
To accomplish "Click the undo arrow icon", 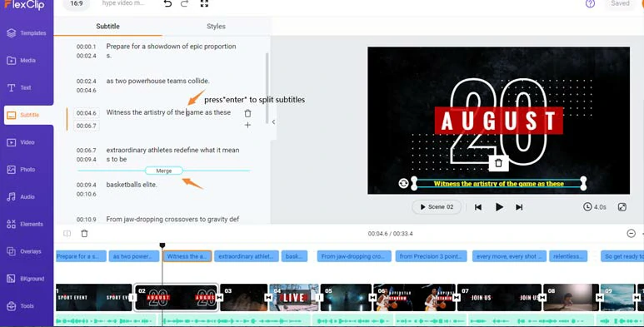I will tap(167, 3).
